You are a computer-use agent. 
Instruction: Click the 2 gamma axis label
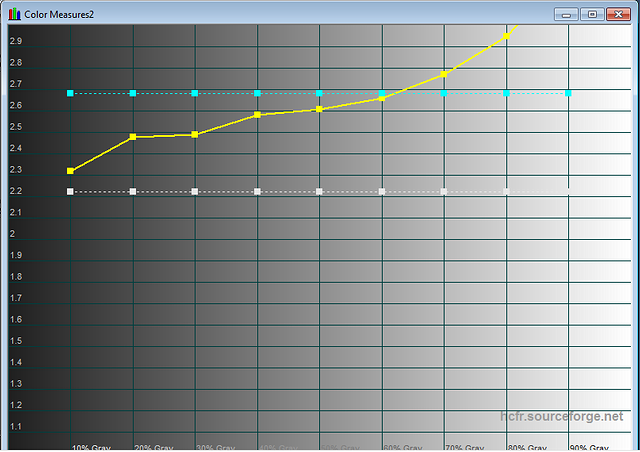coord(12,234)
